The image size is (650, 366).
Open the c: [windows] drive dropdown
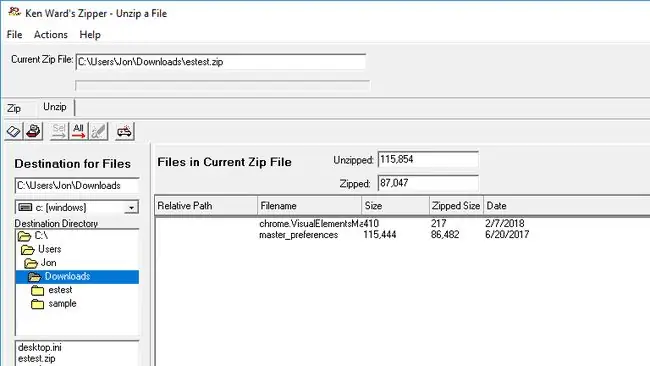[x=131, y=207]
